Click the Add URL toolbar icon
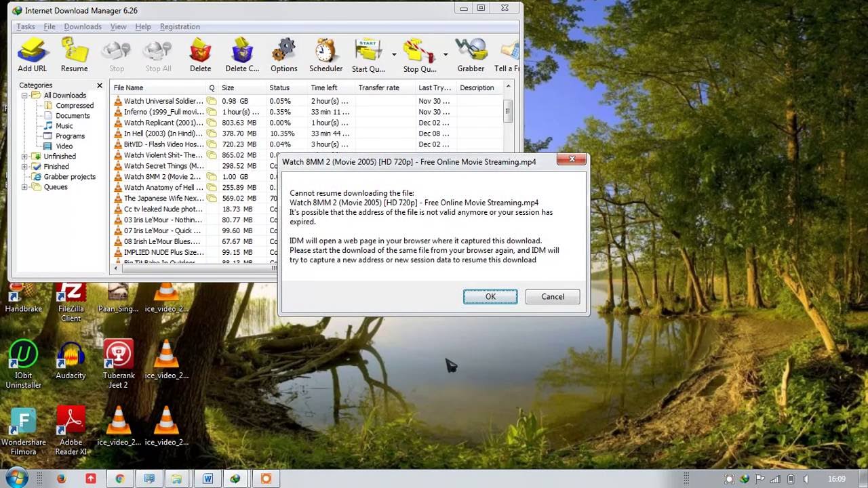Image resolution: width=868 pixels, height=488 pixels. (33, 55)
